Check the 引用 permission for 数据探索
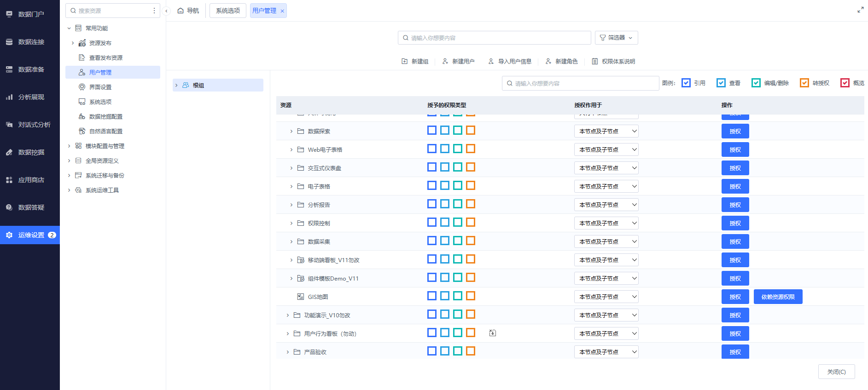Image resolution: width=868 pixels, height=390 pixels. [432, 130]
